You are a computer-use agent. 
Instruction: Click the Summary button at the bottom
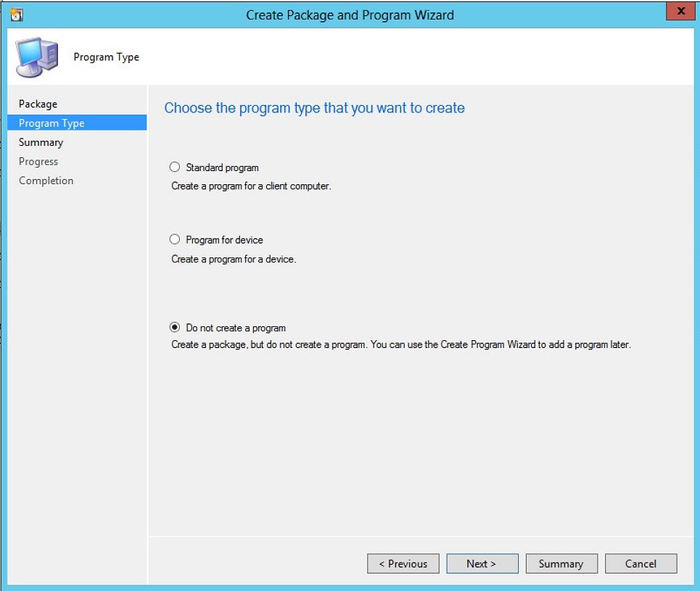click(561, 563)
